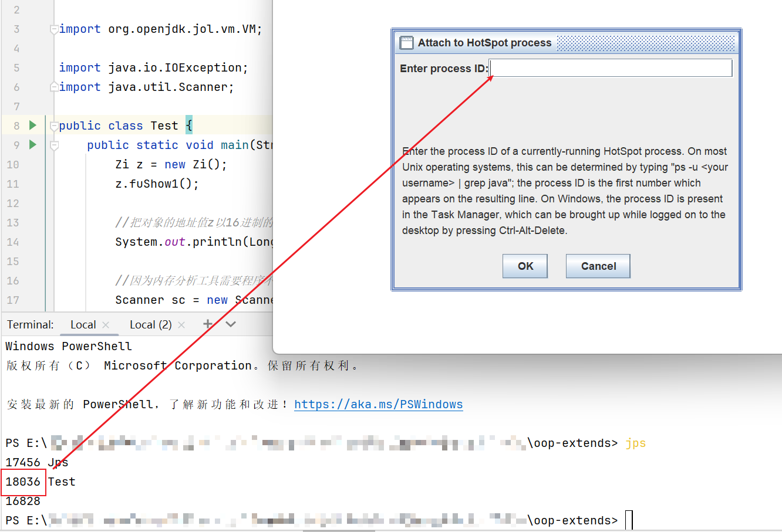
Task: Click the Test process name in terminal
Action: pos(62,482)
